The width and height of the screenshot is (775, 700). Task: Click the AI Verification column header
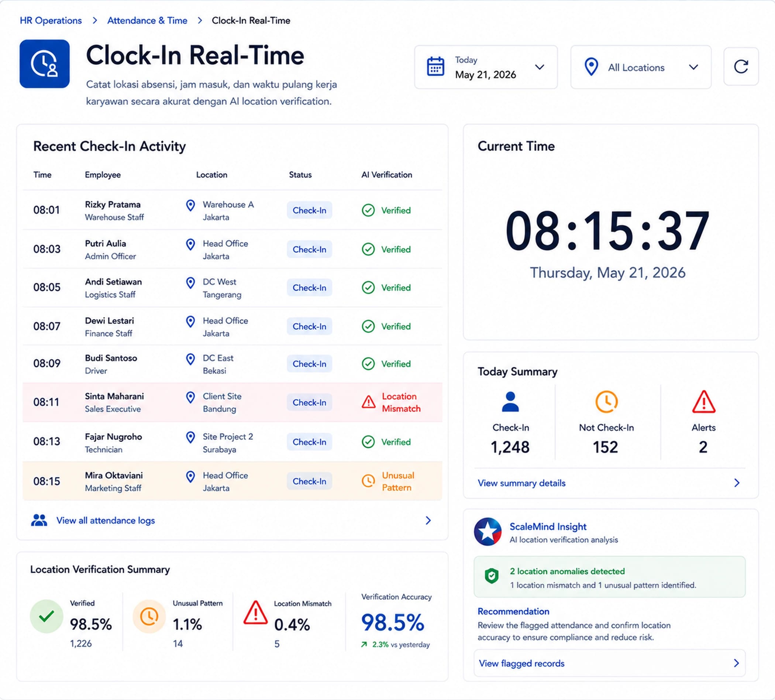pos(386,175)
